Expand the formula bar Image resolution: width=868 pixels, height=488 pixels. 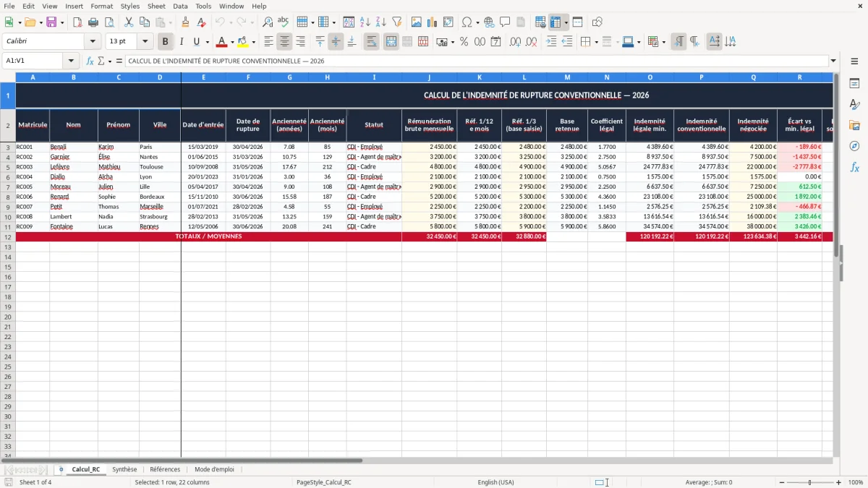pyautogui.click(x=833, y=61)
